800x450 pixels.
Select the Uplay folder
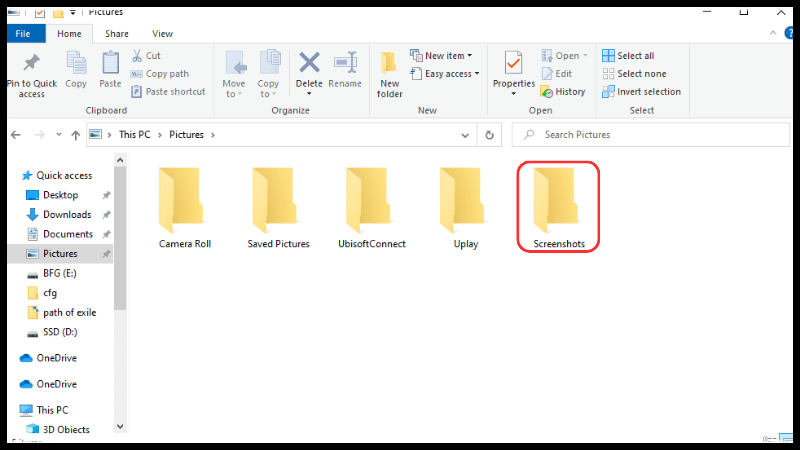(465, 208)
